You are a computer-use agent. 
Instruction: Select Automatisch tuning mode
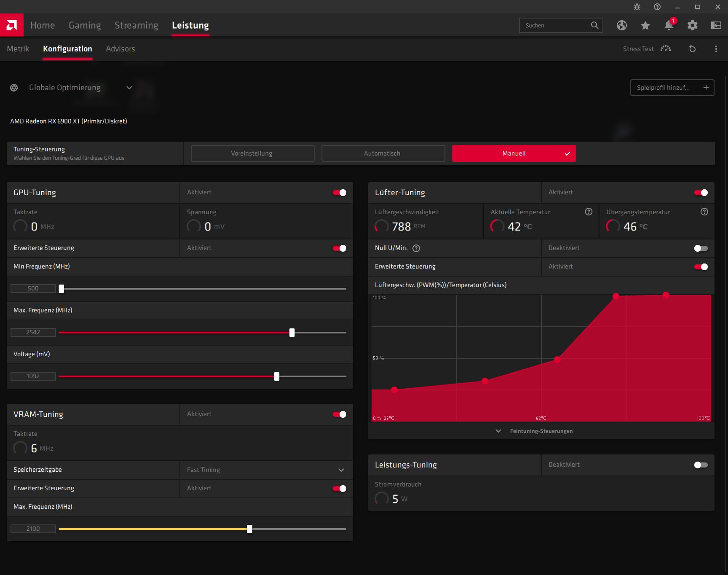tap(383, 153)
